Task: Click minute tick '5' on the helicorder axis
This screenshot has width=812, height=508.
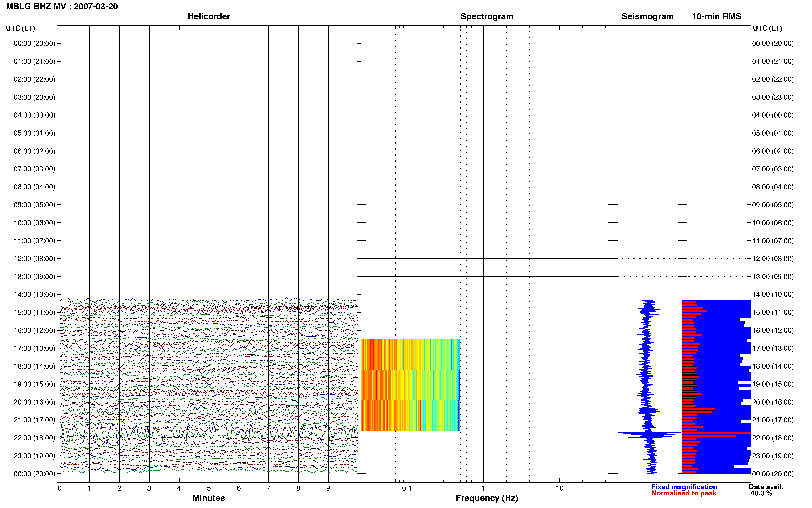Action: click(x=208, y=488)
